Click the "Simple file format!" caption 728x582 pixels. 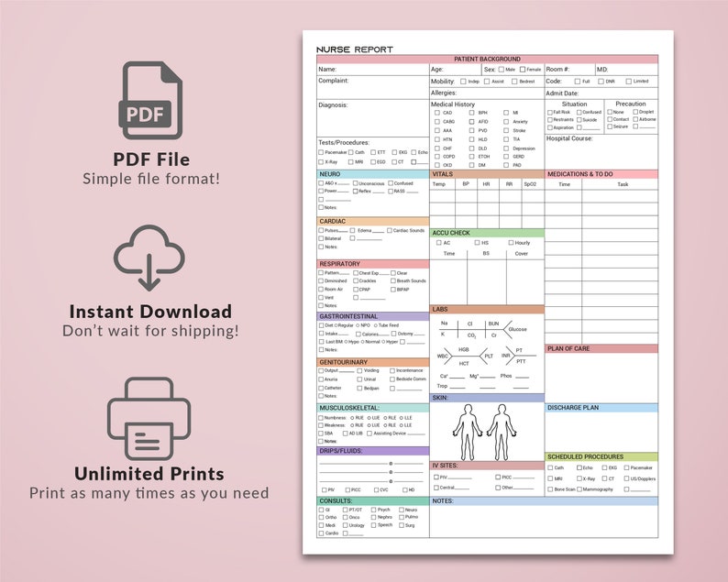(151, 179)
